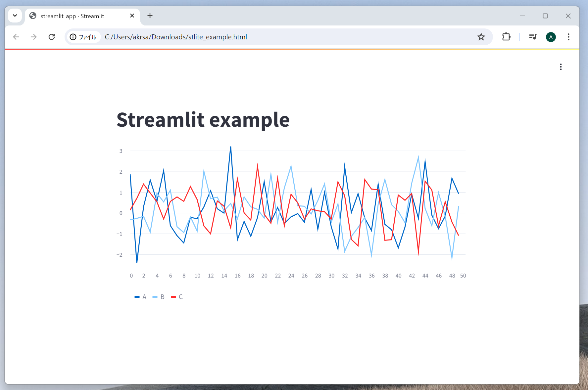The height and width of the screenshot is (390, 588).
Task: Click the green profile avatar A
Action: pyautogui.click(x=551, y=37)
